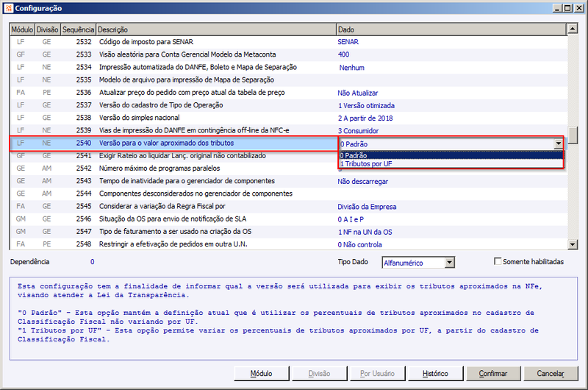
Task: Select row Versão do simples nacional
Action: pyautogui.click(x=288, y=118)
